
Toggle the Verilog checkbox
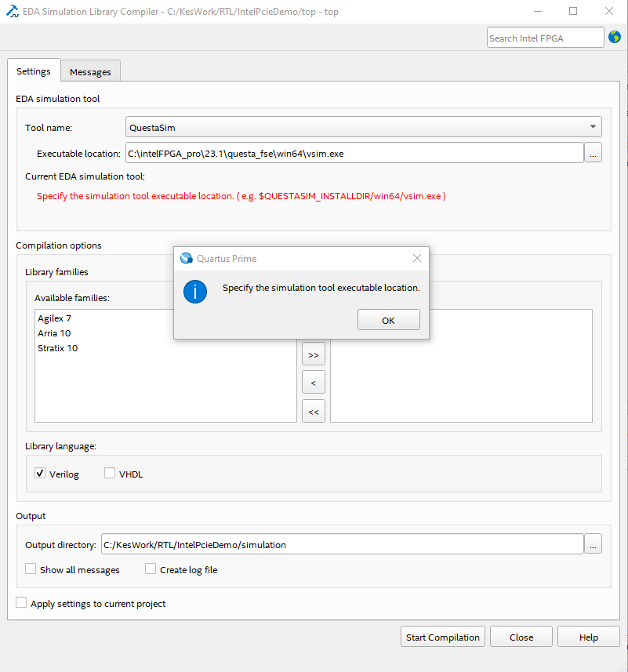40,473
